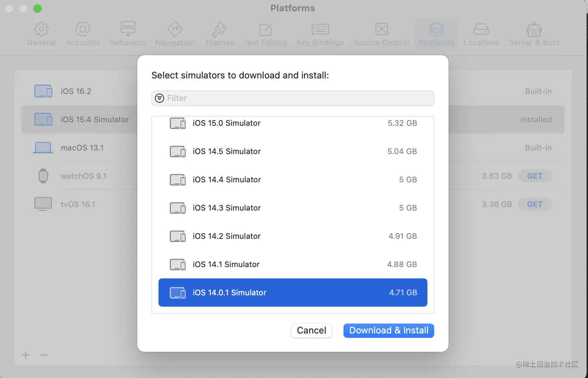Click device icon of iOS 14.1 Simulator
Viewport: 588px width, 378px height.
coord(178,265)
